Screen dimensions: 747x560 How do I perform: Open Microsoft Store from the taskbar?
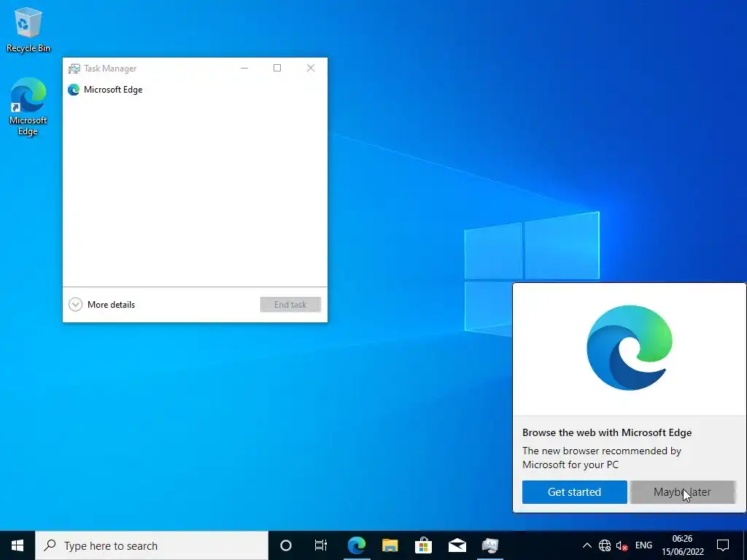(x=423, y=545)
